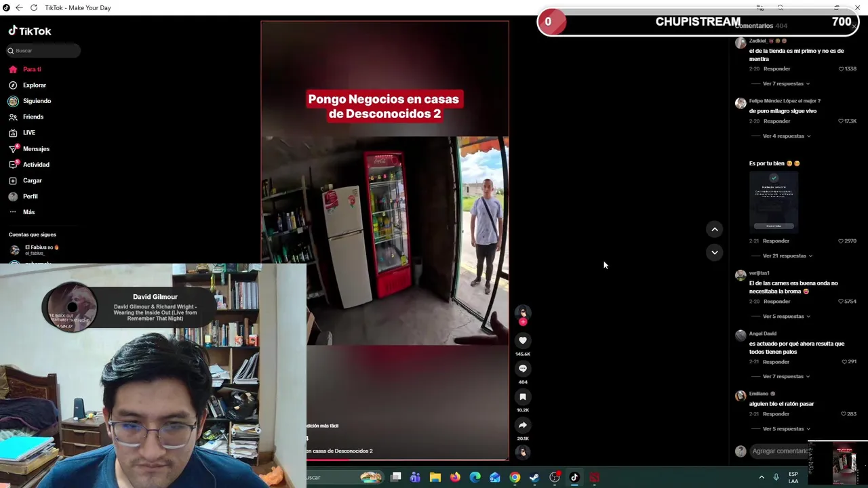Open verijitas1's profile avatar
868x488 pixels.
741,276
